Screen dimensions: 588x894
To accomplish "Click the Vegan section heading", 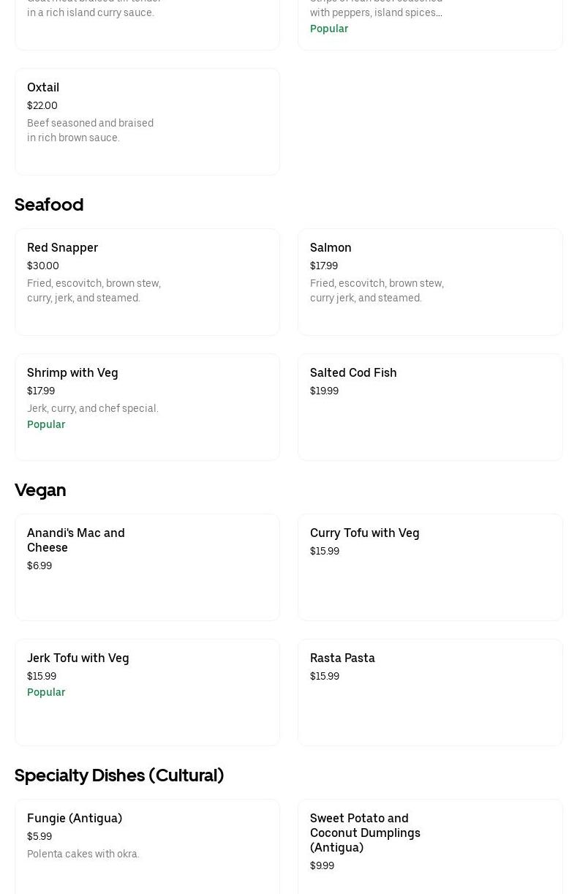I will click(40, 489).
